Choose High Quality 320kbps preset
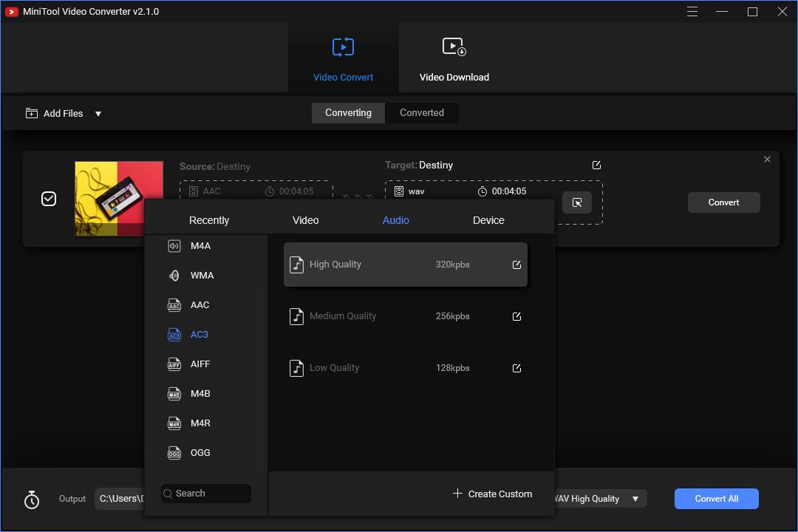798x532 pixels. pyautogui.click(x=405, y=265)
